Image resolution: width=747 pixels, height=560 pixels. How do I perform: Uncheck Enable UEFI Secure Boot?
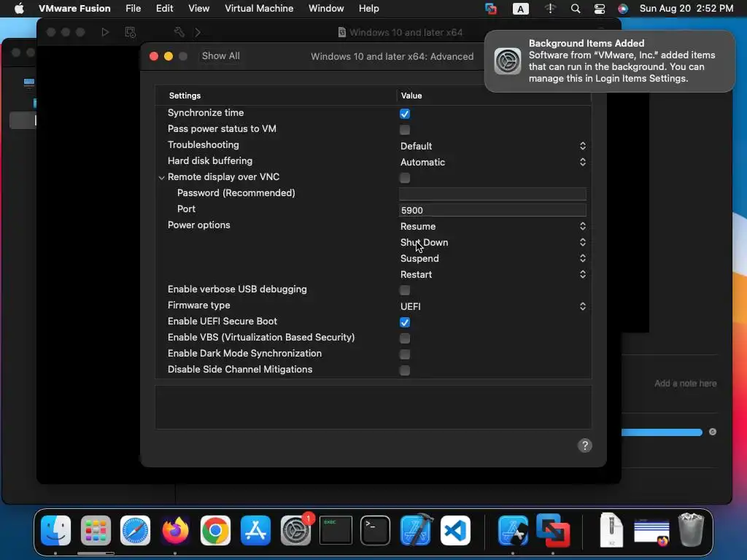tap(405, 322)
